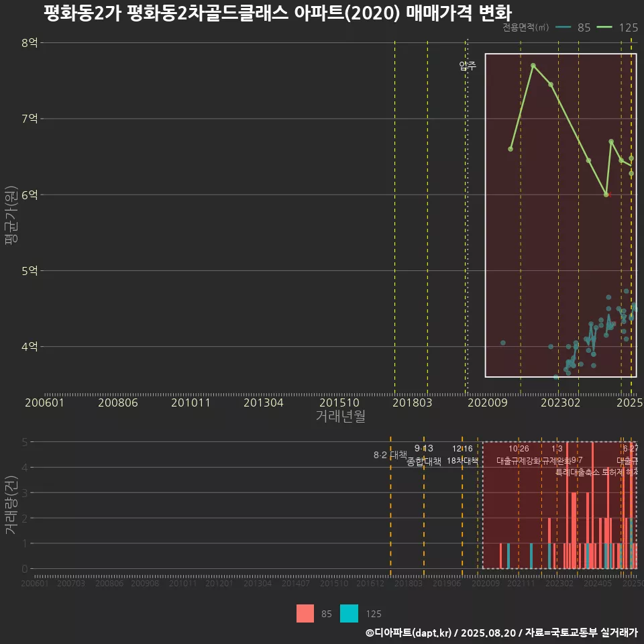Click the '0' tick on volume axis
Screen dimensions: 644x644
[25, 569]
